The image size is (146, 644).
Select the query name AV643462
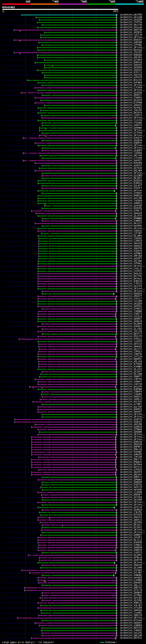click(x=8, y=7)
